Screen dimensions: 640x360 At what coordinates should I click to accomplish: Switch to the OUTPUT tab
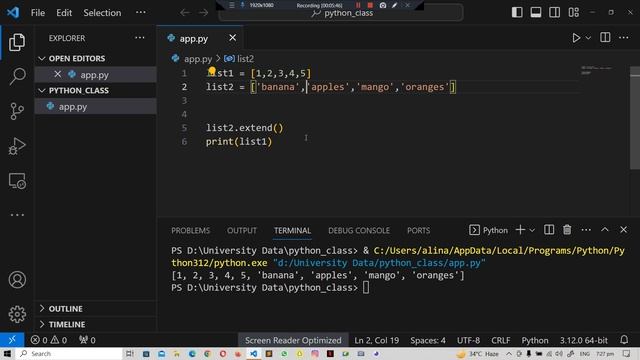point(242,231)
